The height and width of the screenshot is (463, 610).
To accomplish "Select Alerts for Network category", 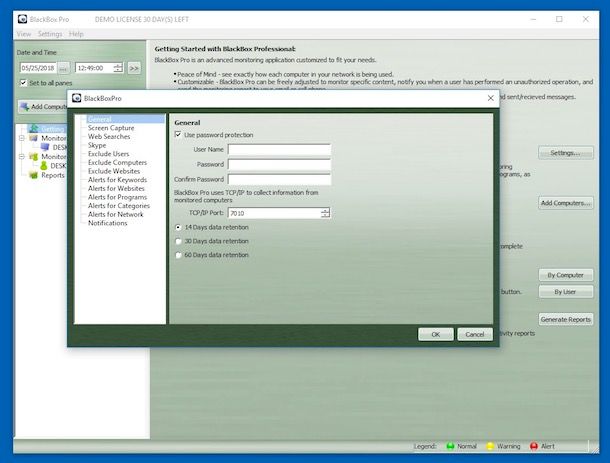I will 116,214.
